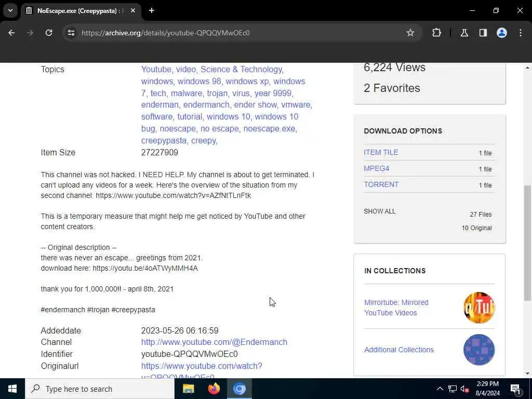Click the 27 Files count
This screenshot has width=532, height=399.
pyautogui.click(x=481, y=215)
